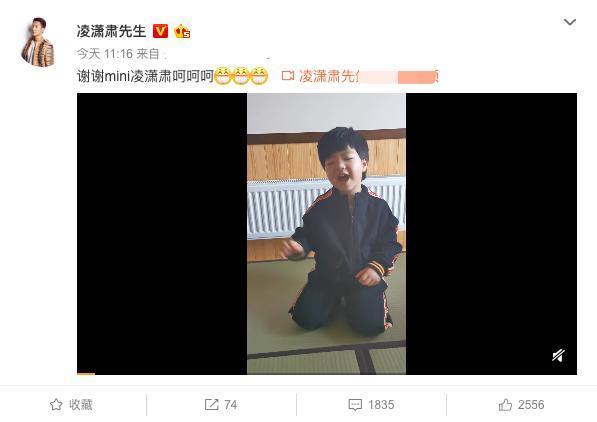The height and width of the screenshot is (422, 597).
Task: Click the first grinning emoji in post
Action: [223, 76]
